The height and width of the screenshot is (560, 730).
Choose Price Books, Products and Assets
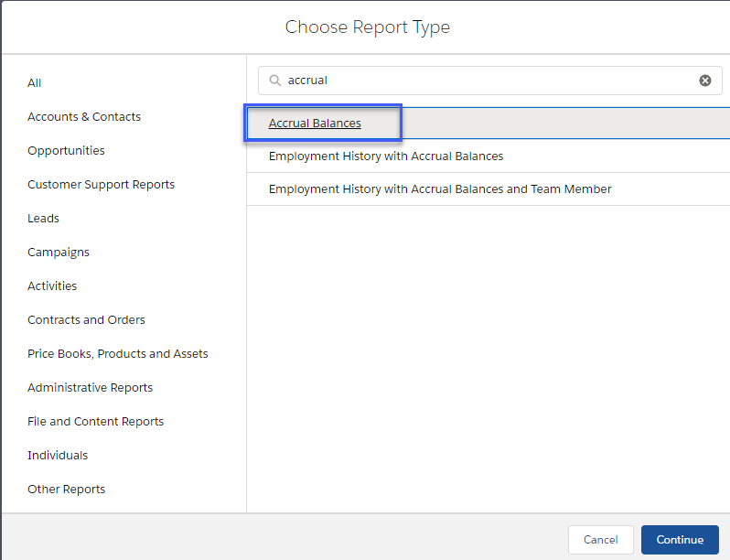point(117,354)
